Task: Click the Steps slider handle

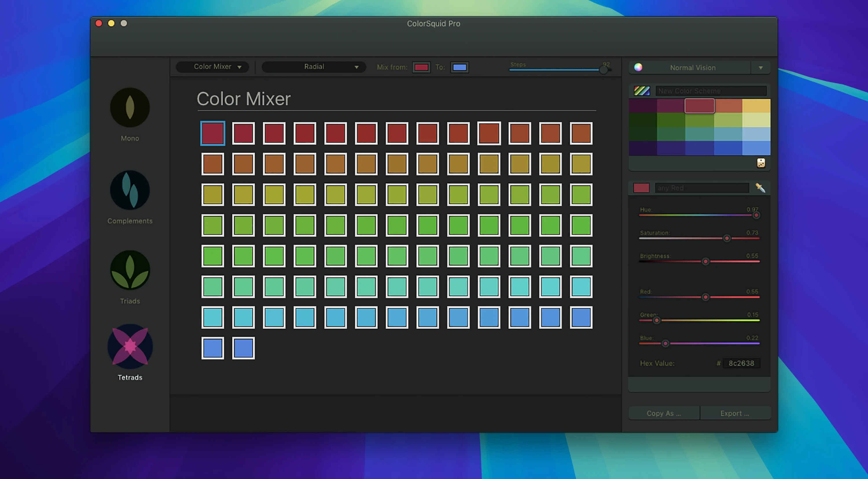Action: 603,70
